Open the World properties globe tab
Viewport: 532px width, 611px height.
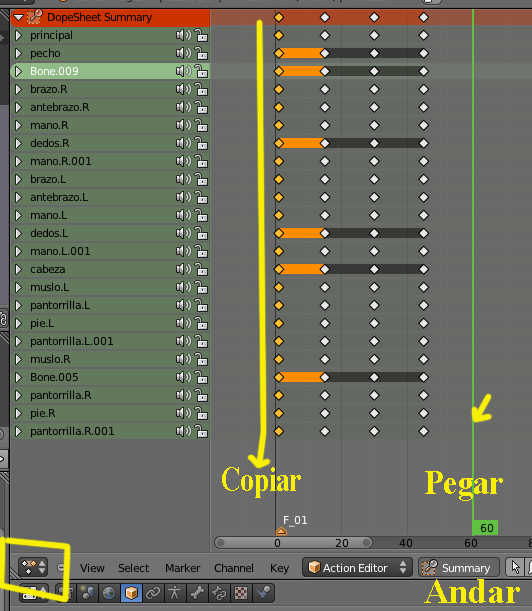tap(109, 593)
